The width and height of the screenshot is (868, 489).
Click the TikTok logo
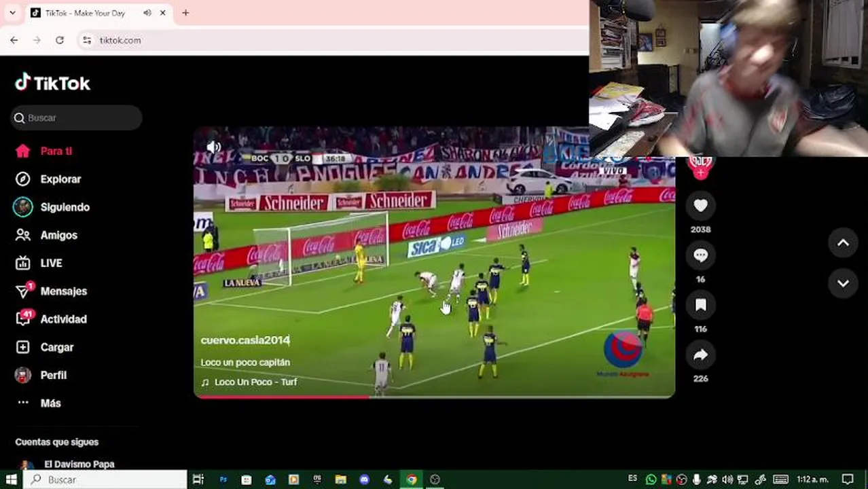(52, 83)
